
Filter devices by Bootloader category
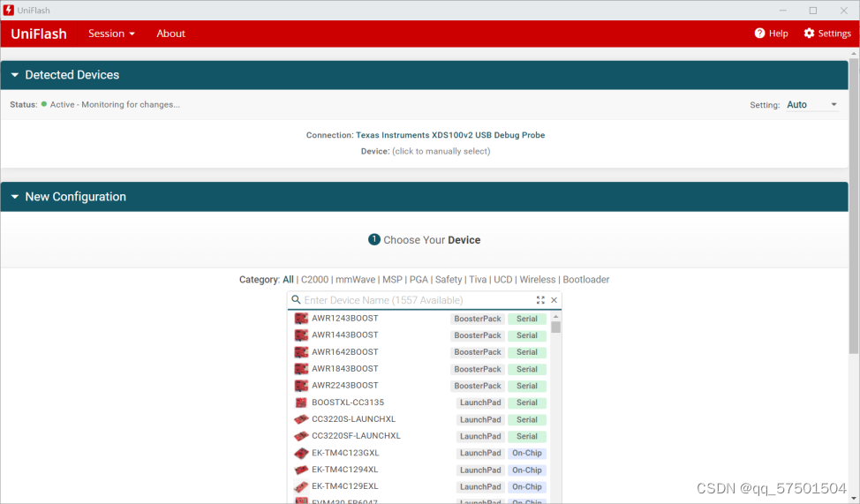point(585,280)
